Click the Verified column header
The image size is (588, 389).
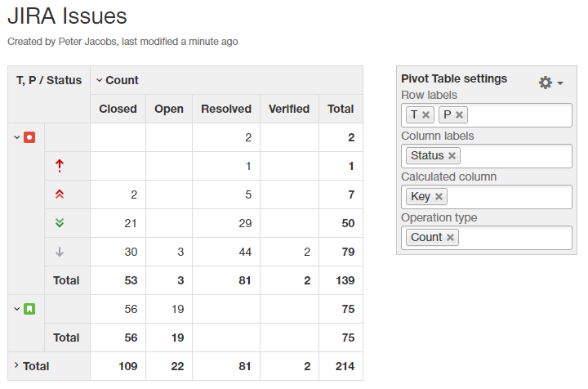[x=289, y=109]
